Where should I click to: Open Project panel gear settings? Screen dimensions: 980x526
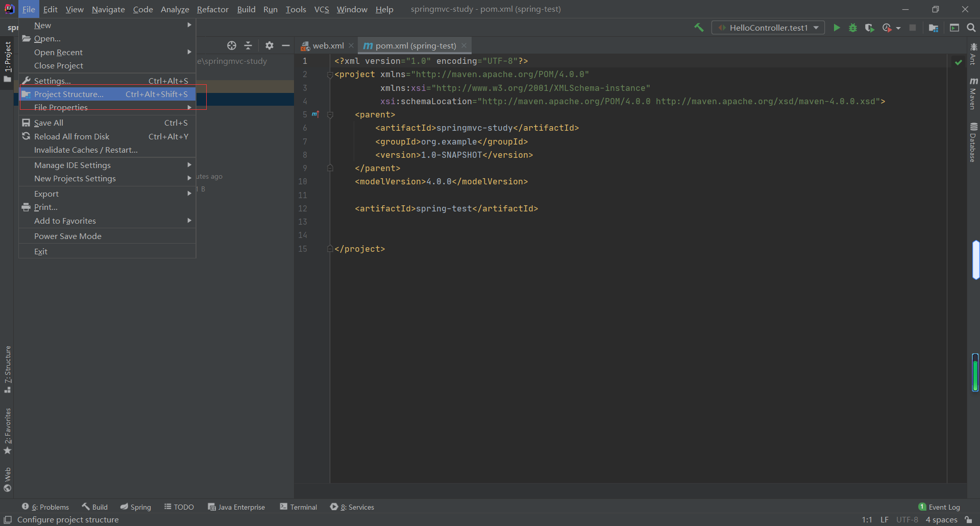[x=269, y=45]
